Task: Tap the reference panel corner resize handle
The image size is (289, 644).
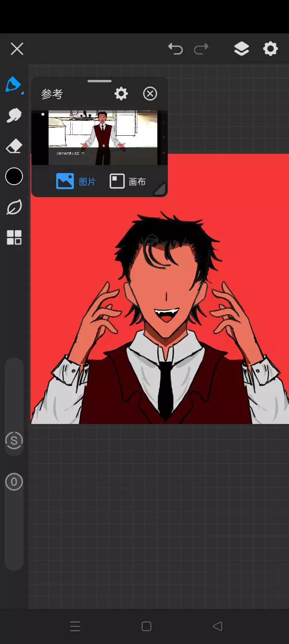Action: (160, 189)
